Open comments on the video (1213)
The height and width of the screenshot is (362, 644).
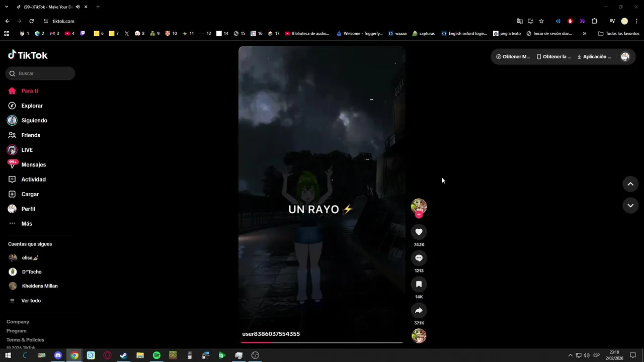[x=419, y=258]
